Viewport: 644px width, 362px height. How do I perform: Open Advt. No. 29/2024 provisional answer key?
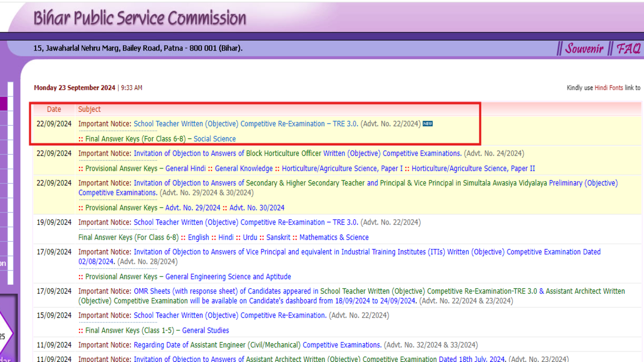tap(193, 208)
